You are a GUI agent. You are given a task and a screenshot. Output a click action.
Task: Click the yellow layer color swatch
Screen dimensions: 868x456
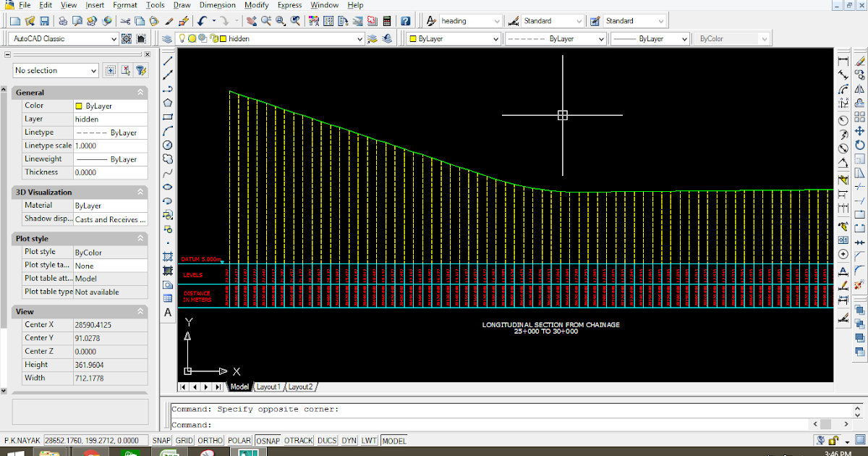click(224, 39)
